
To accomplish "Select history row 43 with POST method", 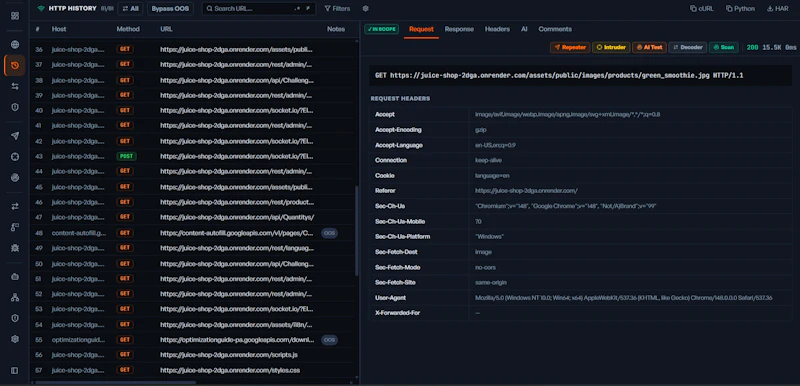I will click(x=193, y=156).
